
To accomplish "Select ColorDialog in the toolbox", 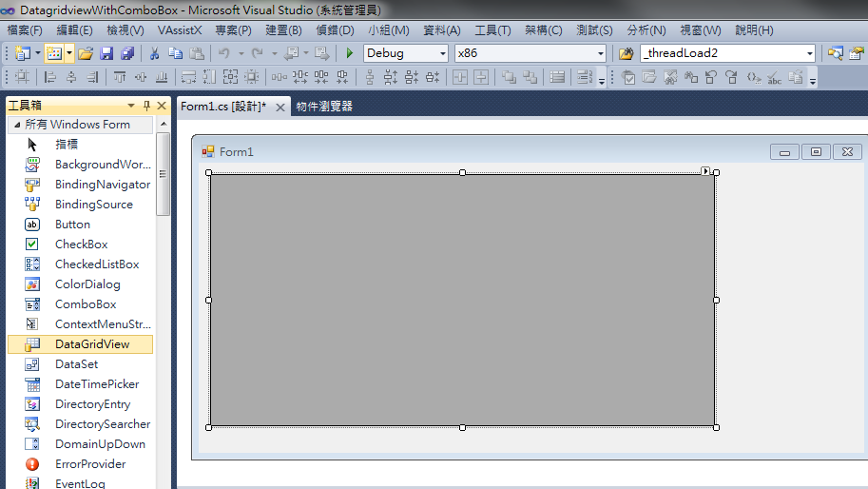I will click(80, 284).
